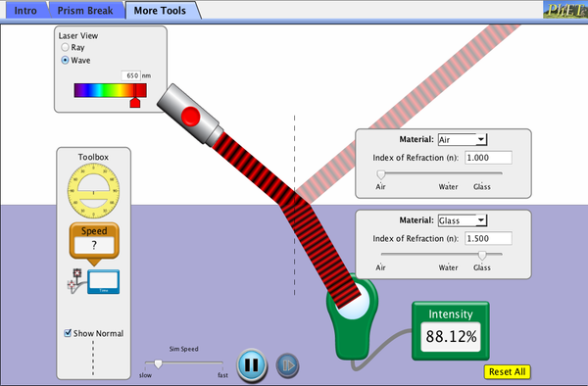
Task: Grab the Time wave sensor tool
Action: (94, 281)
